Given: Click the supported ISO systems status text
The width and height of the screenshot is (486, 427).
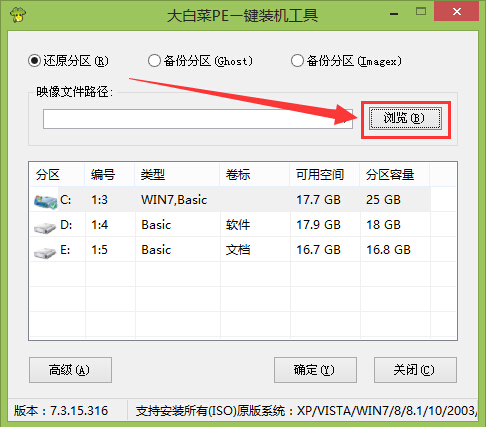Looking at the screenshot, I should pyautogui.click(x=306, y=411).
